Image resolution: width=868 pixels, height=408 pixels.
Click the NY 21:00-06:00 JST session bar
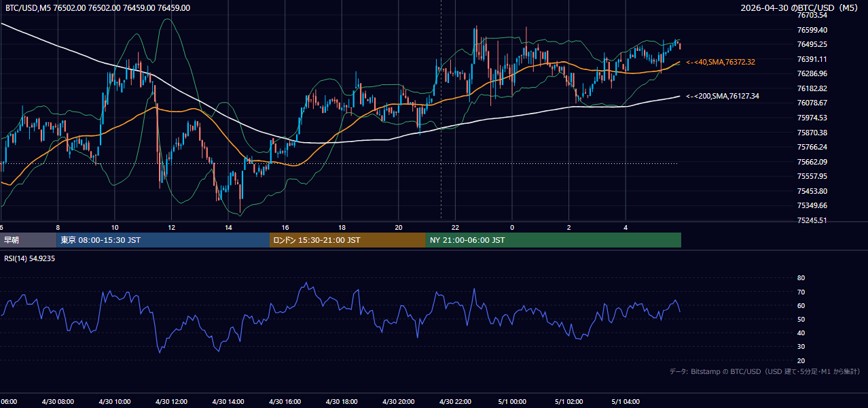(554, 240)
